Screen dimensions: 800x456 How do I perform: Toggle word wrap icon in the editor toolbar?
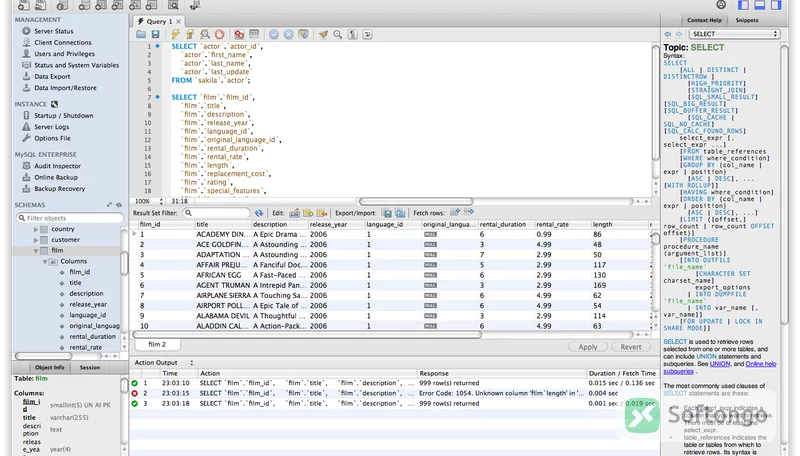(x=367, y=34)
